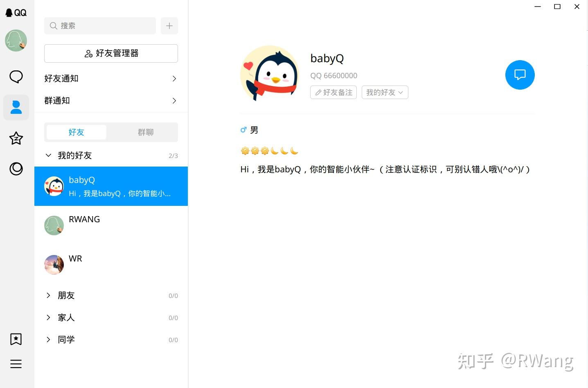Open the chat messages panel in sidebar
This screenshot has height=388, width=588.
16,77
